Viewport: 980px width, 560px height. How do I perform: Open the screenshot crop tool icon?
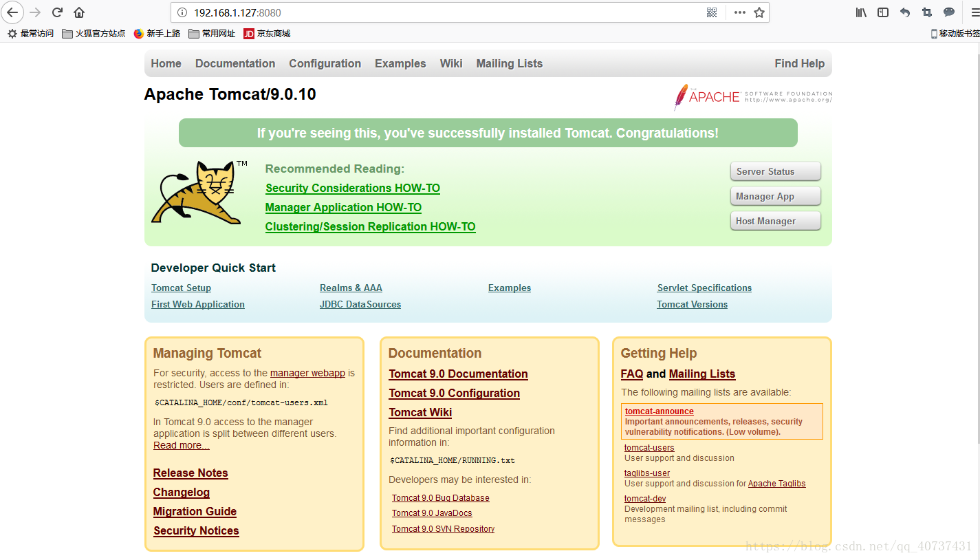927,12
